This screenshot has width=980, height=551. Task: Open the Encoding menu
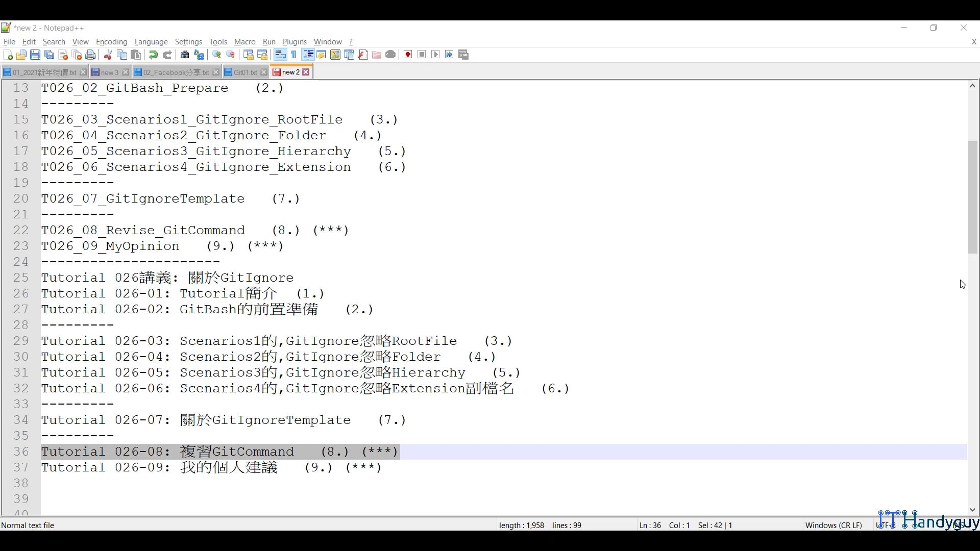(111, 42)
